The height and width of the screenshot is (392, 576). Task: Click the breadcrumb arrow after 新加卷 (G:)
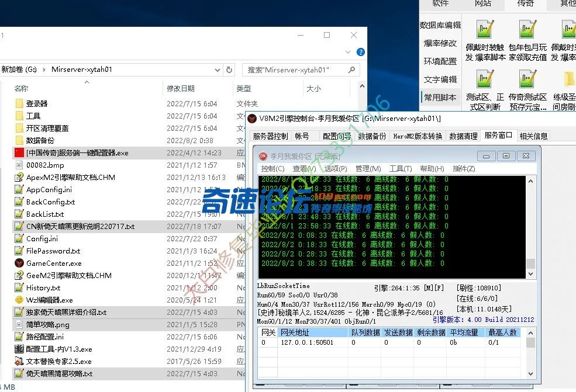click(x=44, y=70)
